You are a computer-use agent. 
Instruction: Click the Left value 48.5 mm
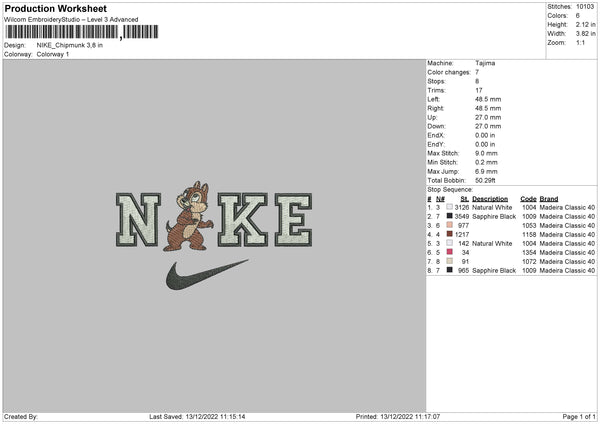pos(488,99)
